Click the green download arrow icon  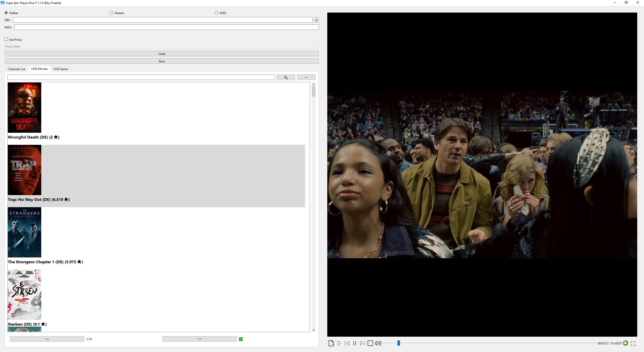click(x=626, y=343)
